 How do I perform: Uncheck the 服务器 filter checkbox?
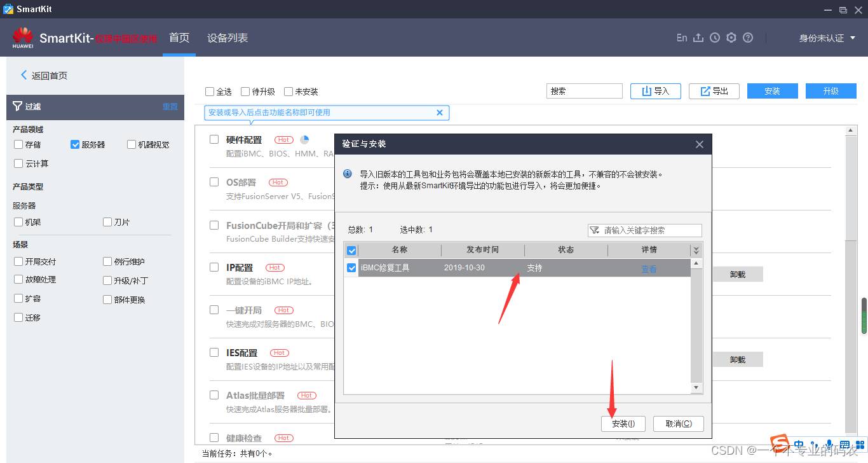coord(75,144)
